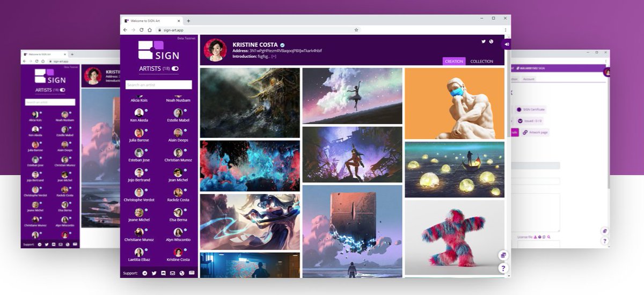Click the SIGN round button above help
This screenshot has width=644, height=295.
pos(503,255)
